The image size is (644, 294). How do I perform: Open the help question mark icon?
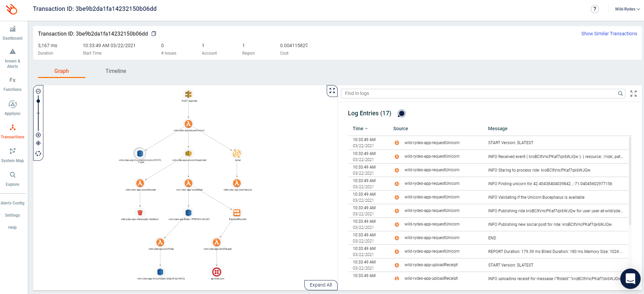click(595, 9)
